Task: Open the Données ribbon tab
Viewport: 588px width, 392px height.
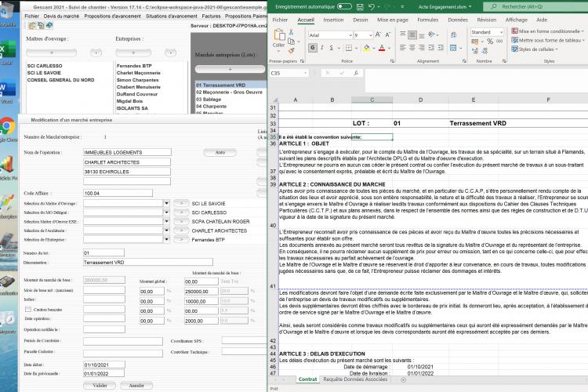Action: tap(458, 20)
